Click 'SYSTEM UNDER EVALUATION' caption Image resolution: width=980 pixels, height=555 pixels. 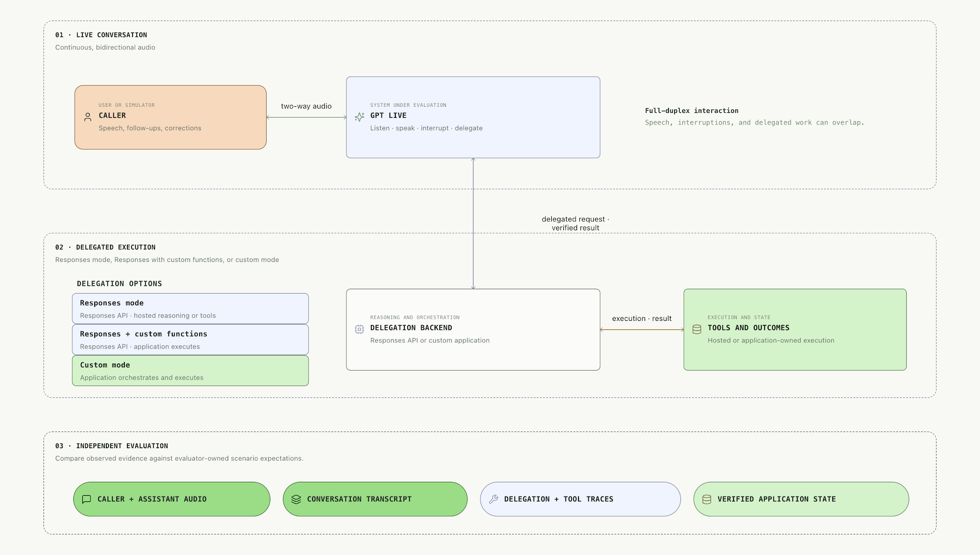pos(408,105)
